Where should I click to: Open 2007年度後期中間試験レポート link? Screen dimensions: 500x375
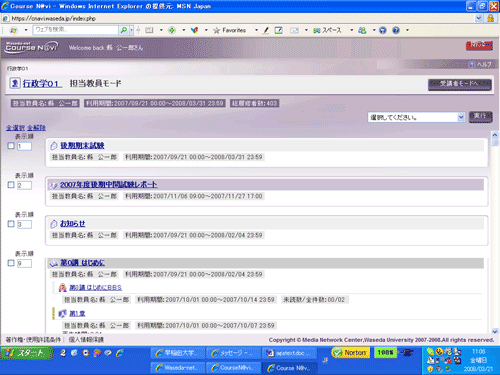(108, 184)
